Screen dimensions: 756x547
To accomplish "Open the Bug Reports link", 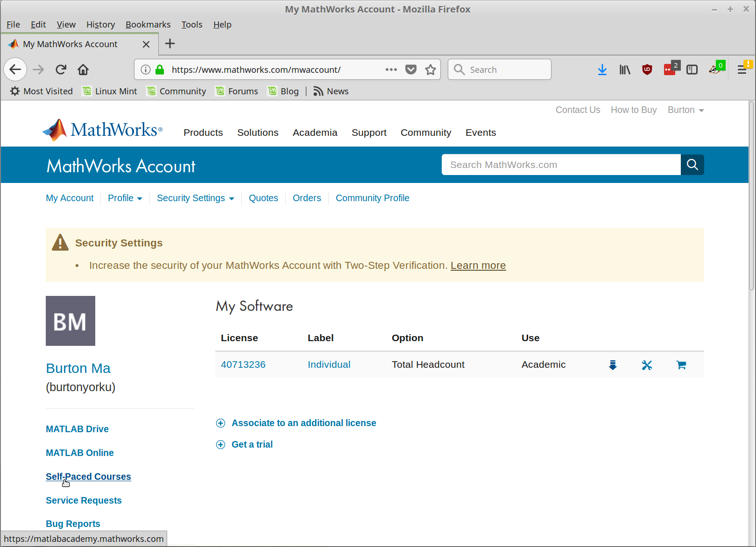I will 73,524.
